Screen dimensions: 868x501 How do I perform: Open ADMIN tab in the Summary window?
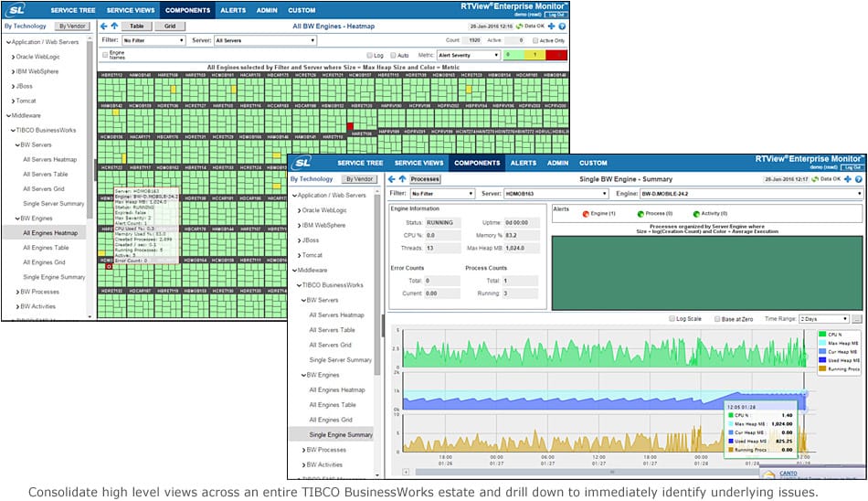coord(558,163)
